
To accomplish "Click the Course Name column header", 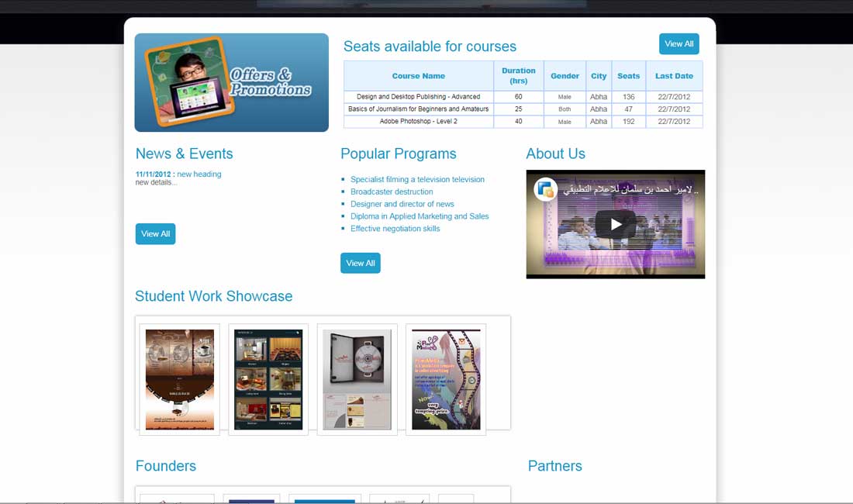I will tap(418, 76).
